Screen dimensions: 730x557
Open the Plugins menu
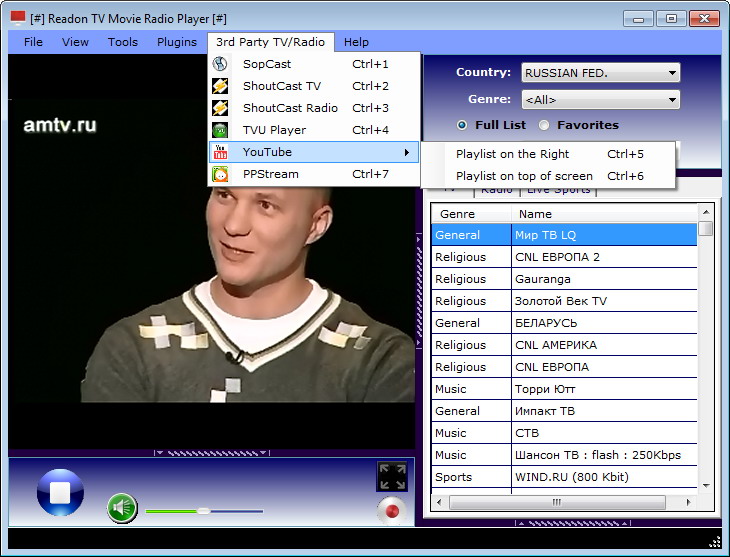click(177, 42)
